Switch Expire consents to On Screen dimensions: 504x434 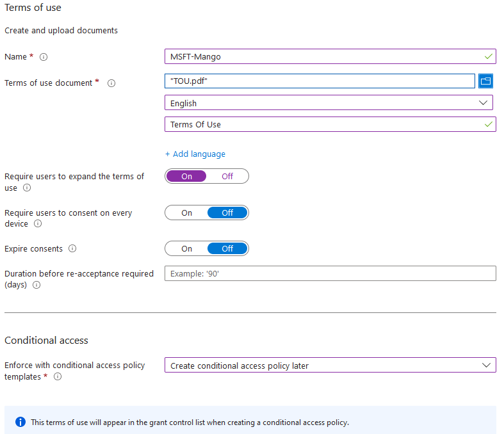click(x=186, y=248)
